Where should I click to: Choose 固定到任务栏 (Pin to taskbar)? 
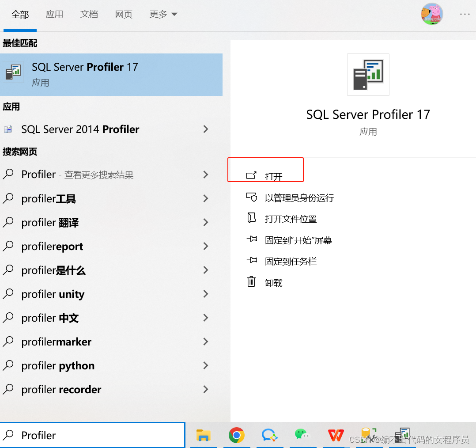291,262
